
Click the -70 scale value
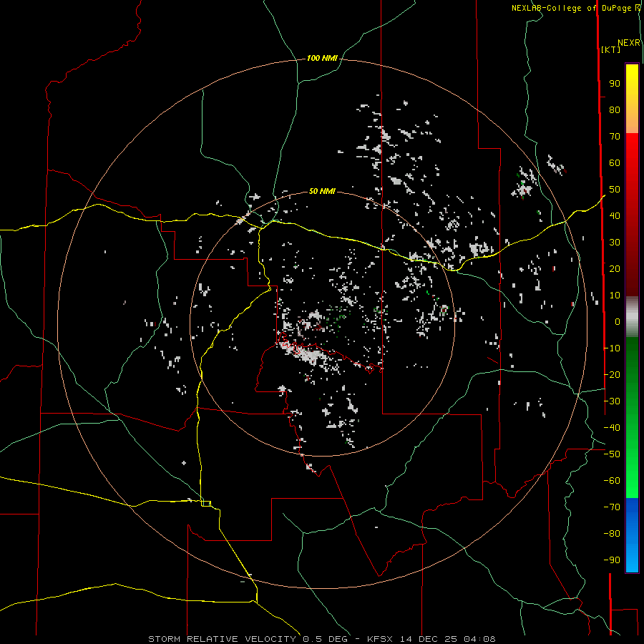612,507
